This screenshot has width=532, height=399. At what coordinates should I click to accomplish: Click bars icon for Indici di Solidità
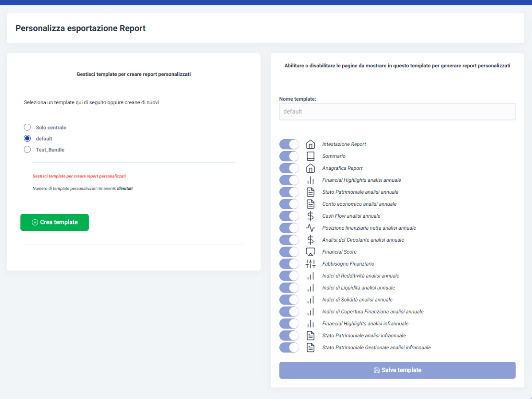310,300
